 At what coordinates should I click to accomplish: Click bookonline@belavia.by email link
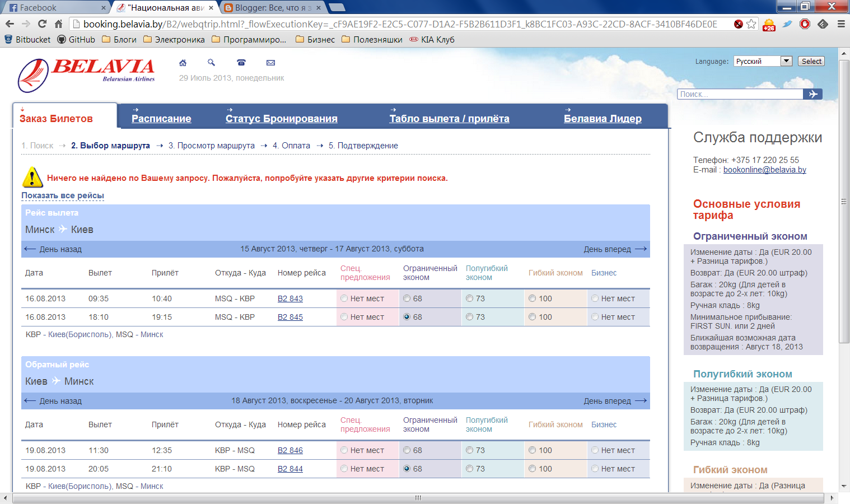[x=765, y=170]
